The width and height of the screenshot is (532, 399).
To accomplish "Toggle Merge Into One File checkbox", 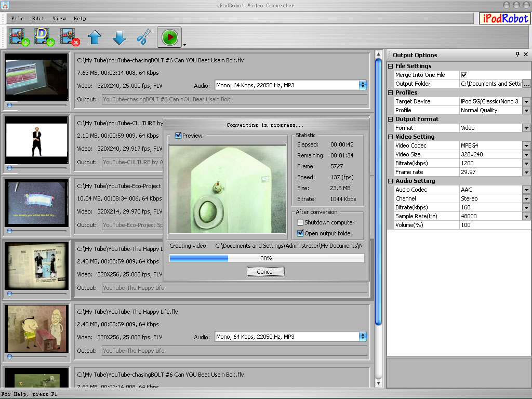I will pyautogui.click(x=464, y=75).
